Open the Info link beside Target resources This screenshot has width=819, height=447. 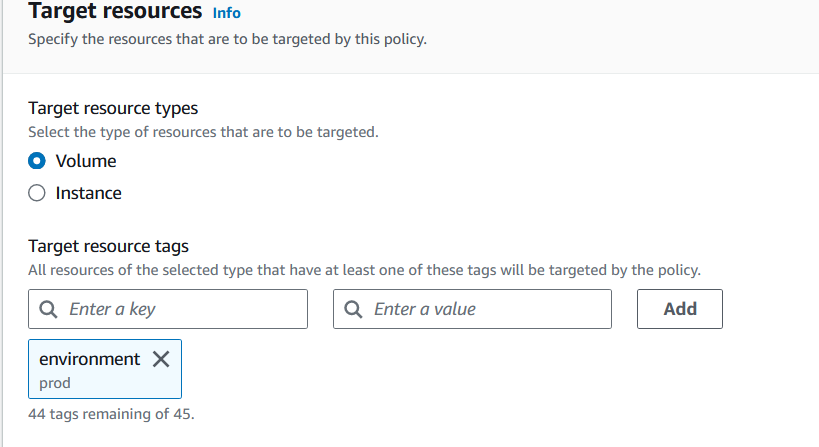(x=226, y=13)
